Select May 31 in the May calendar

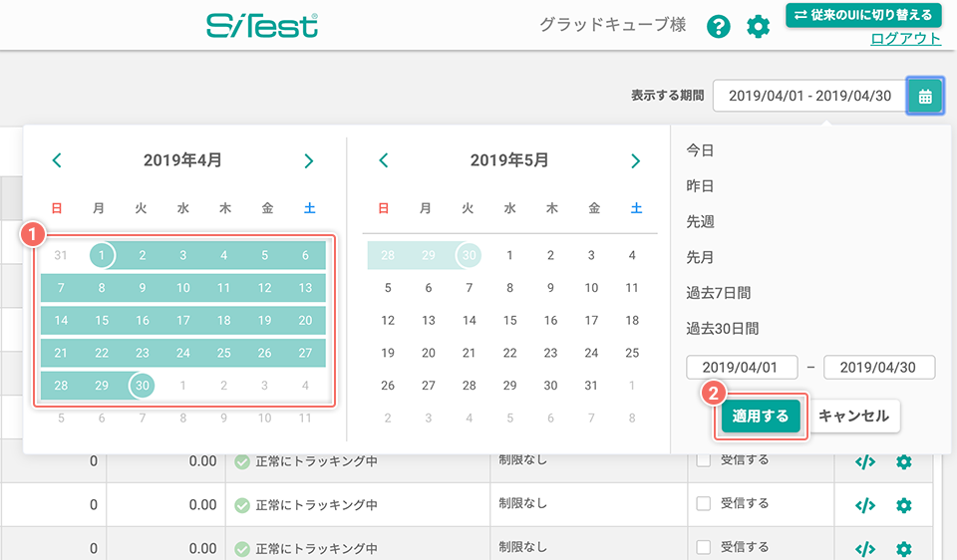tap(591, 385)
